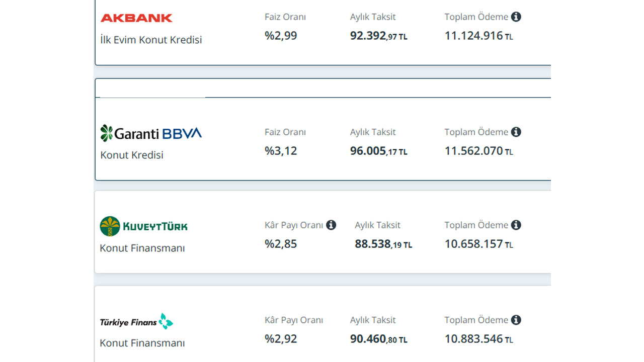Select Kuveyt Türk total payment 10.658.157 TL
This screenshot has height=362, width=644.
478,244
